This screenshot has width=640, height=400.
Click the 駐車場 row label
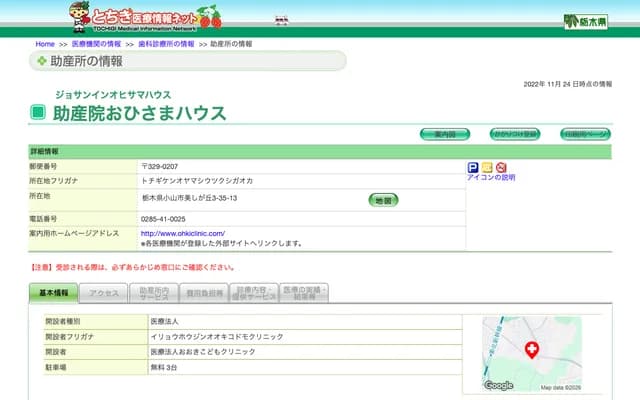pyautogui.click(x=56, y=367)
